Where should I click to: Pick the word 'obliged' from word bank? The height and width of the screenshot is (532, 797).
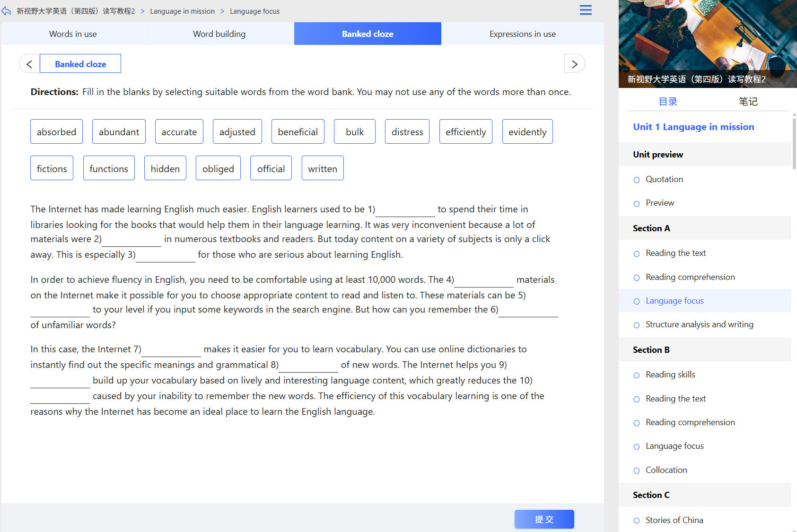pyautogui.click(x=218, y=168)
